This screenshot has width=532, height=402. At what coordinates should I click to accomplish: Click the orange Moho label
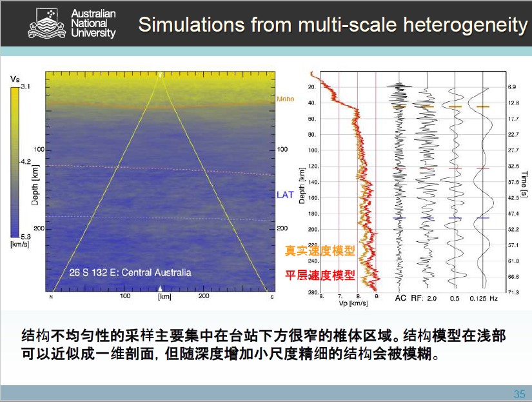[285, 99]
